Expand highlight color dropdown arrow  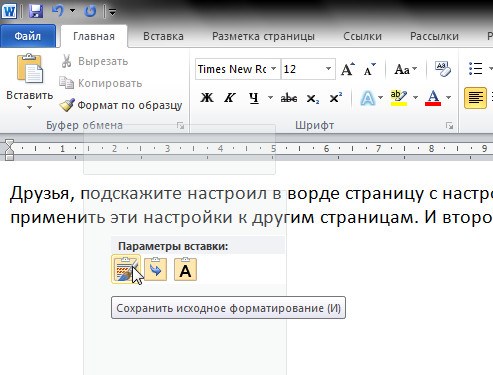click(x=415, y=98)
